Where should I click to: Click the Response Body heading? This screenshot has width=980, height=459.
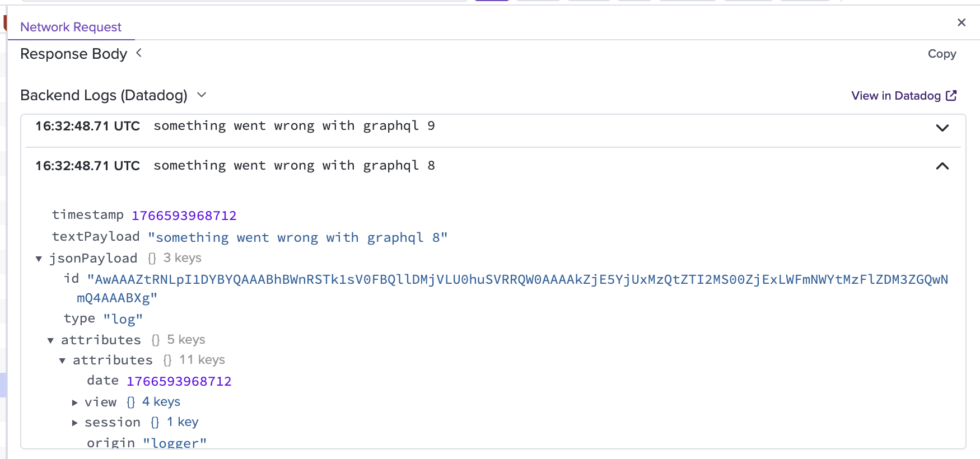[x=74, y=54]
